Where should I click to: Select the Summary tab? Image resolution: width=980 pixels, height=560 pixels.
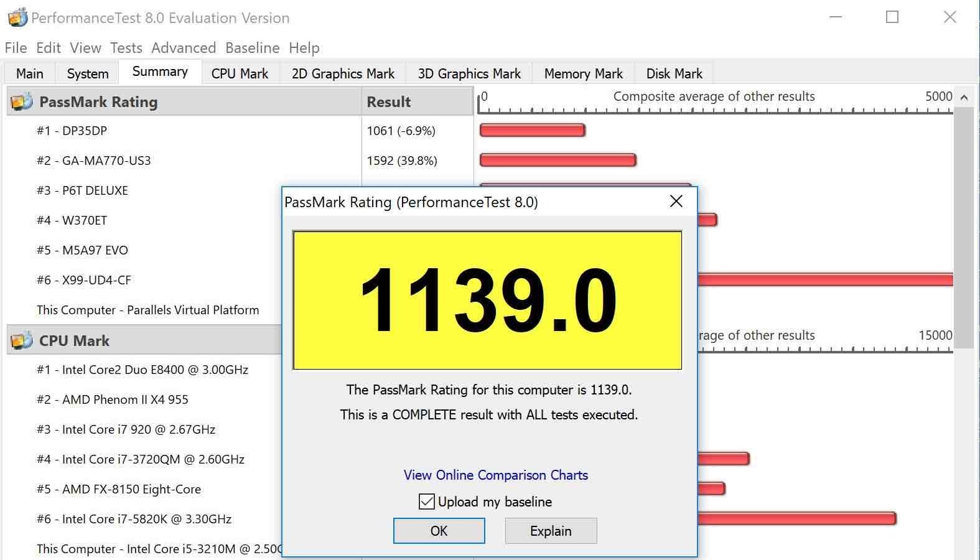pos(160,72)
